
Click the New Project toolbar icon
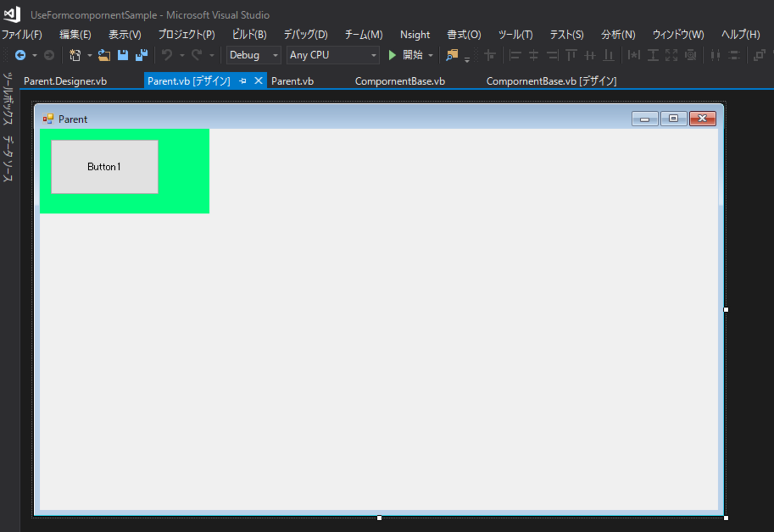[x=75, y=55]
